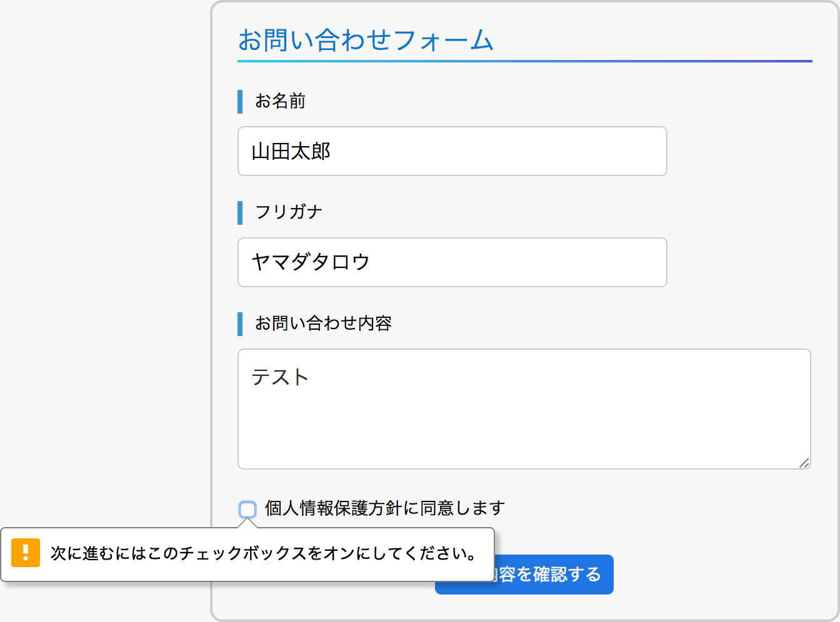Grab the textarea resize handle corner
Screen dimensions: 840x622
coord(804,463)
